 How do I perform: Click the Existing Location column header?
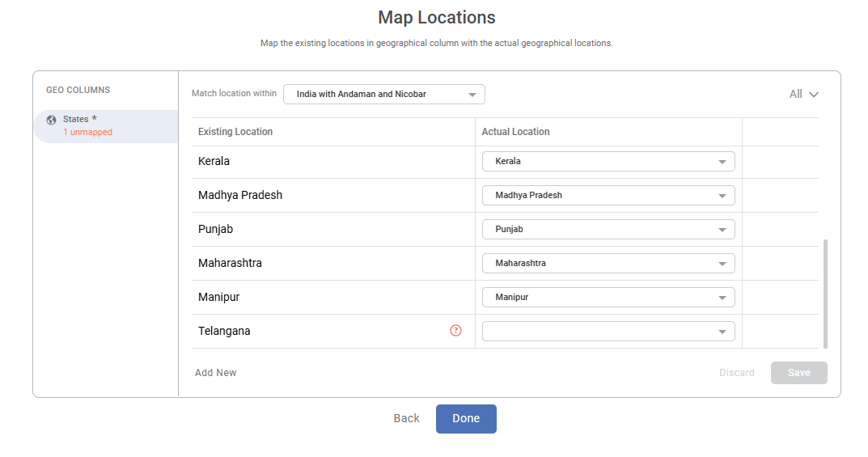(235, 132)
